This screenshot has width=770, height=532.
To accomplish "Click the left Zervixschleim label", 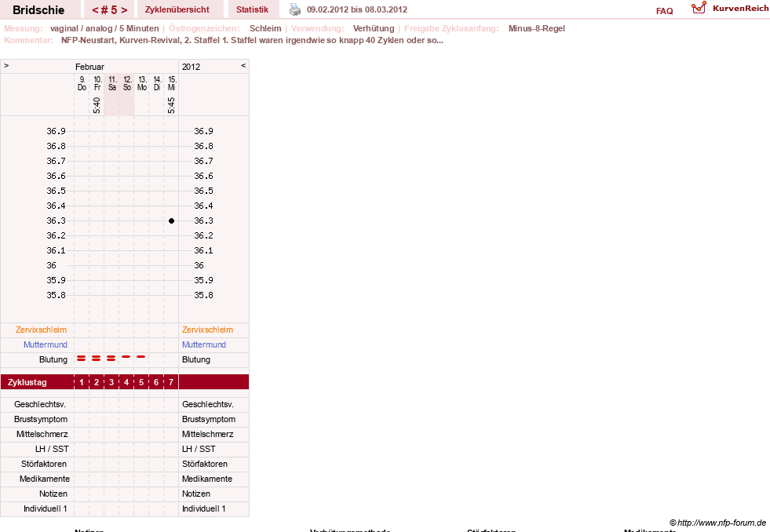I will (41, 330).
